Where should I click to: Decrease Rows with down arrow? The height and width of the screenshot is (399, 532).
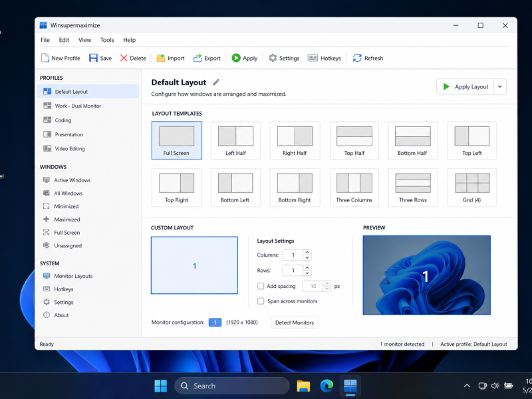click(307, 273)
